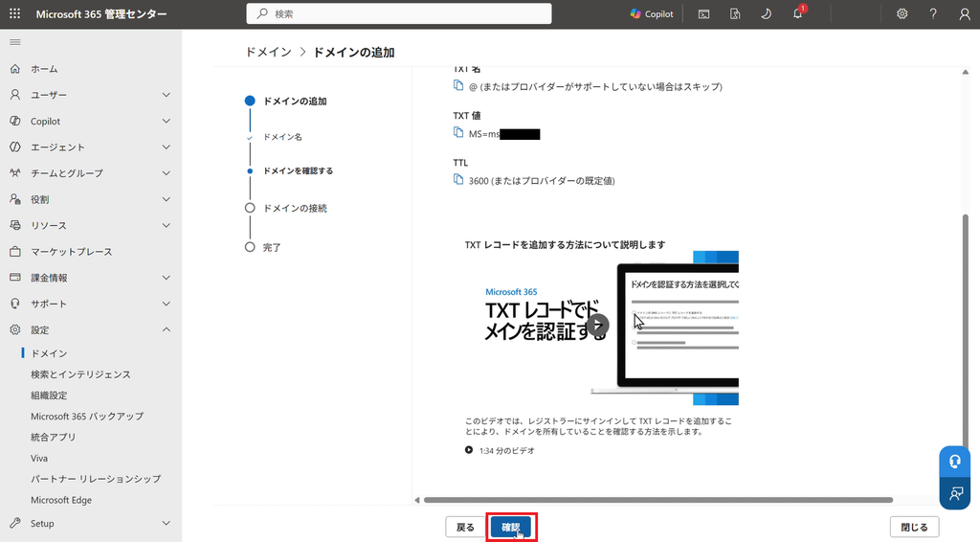Image resolution: width=980 pixels, height=542 pixels.
Task: Click the help question mark icon
Action: [x=933, y=13]
